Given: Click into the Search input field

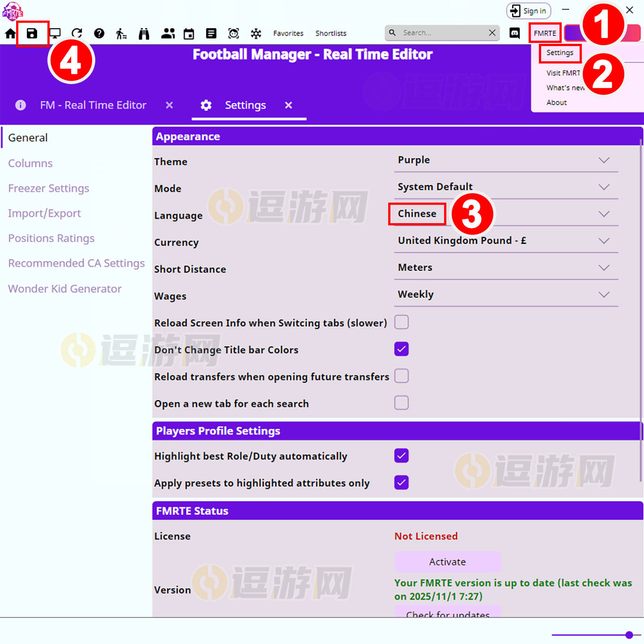Looking at the screenshot, I should click(x=442, y=33).
